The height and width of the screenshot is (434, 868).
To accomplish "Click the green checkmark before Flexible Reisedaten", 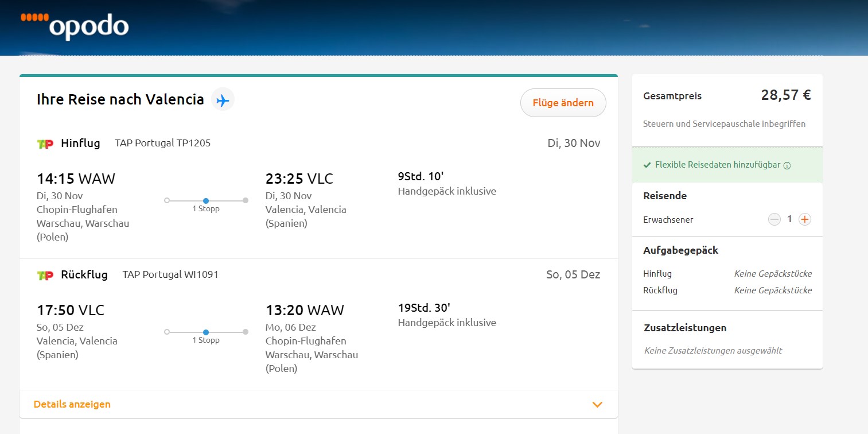I will click(647, 165).
